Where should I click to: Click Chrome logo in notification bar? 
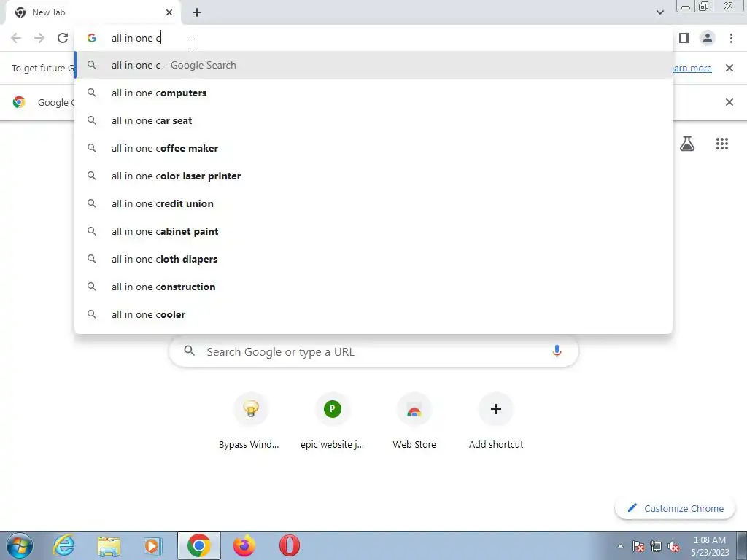point(19,102)
